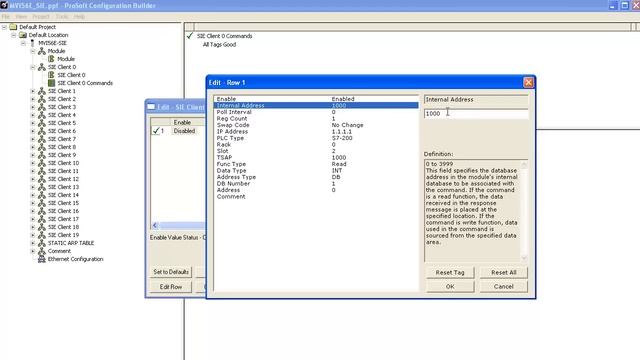The height and width of the screenshot is (360, 640).
Task: Select the Poll Interval parameter row
Action: coord(316,112)
